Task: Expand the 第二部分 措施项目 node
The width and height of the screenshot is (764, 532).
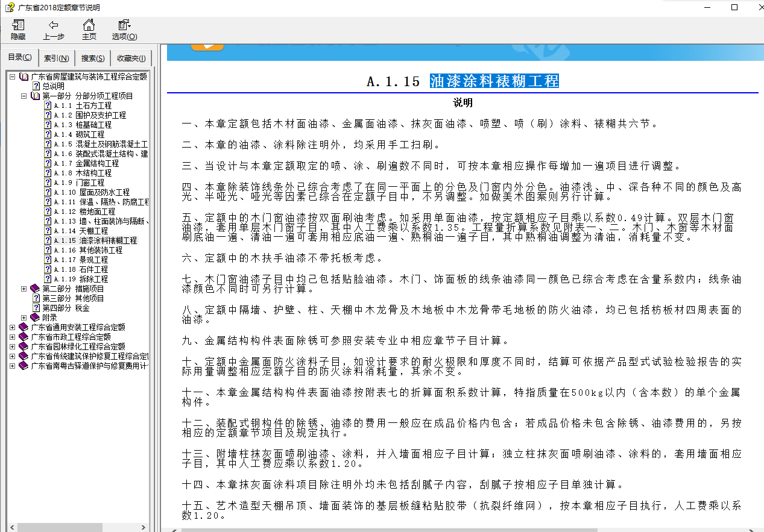Action: tap(24, 289)
